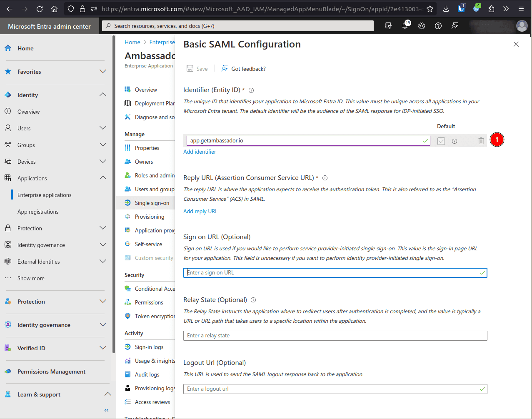Open Enterprise applications in left navigation
This screenshot has width=532, height=419.
pyautogui.click(x=45, y=195)
